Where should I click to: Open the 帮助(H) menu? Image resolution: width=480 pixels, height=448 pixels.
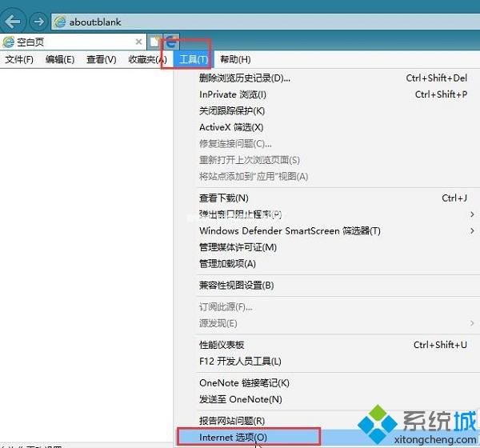point(235,59)
